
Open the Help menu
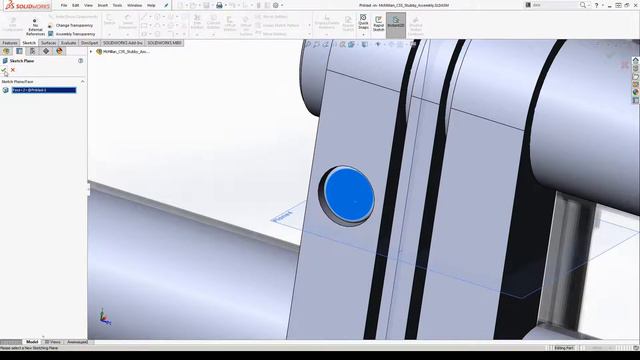pos(151,5)
